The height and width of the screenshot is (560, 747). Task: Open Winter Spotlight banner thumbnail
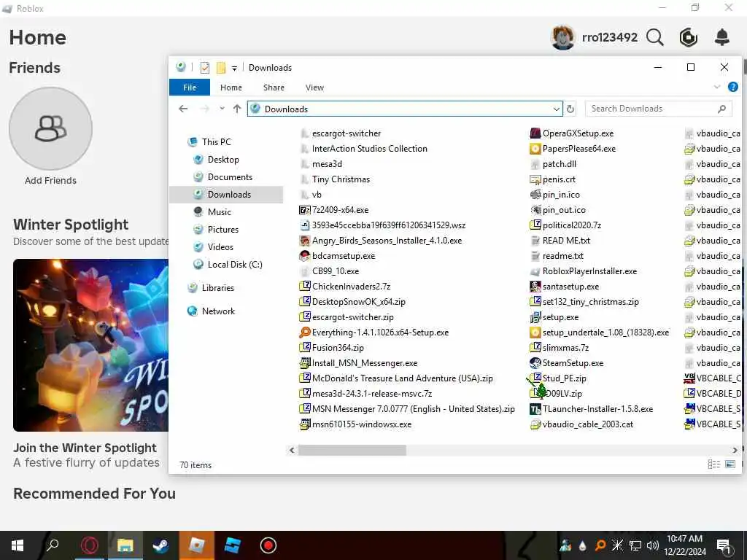[90, 345]
